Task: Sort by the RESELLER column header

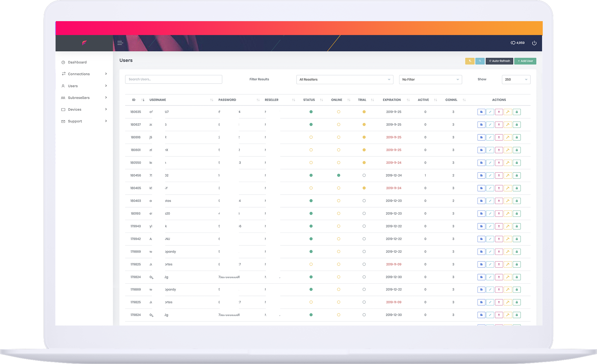Action: (271, 100)
